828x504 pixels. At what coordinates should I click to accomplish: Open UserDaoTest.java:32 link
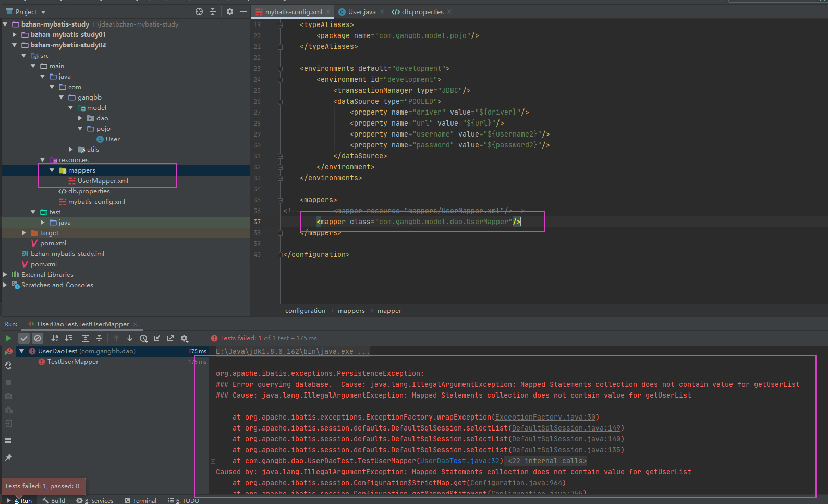point(460,461)
